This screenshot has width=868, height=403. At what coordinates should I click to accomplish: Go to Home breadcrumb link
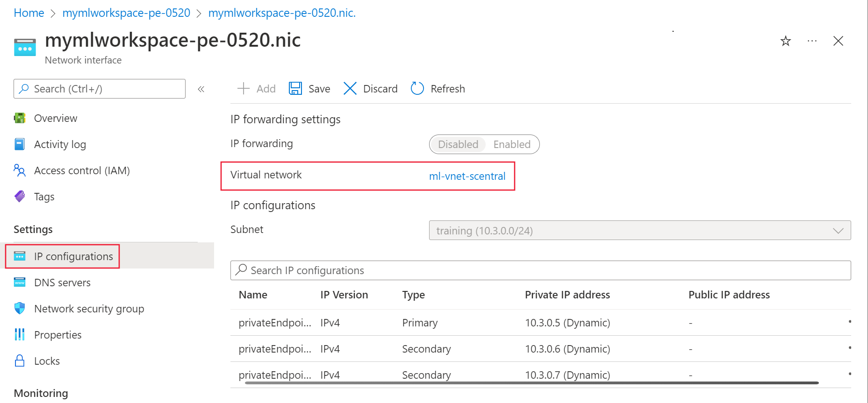29,13
